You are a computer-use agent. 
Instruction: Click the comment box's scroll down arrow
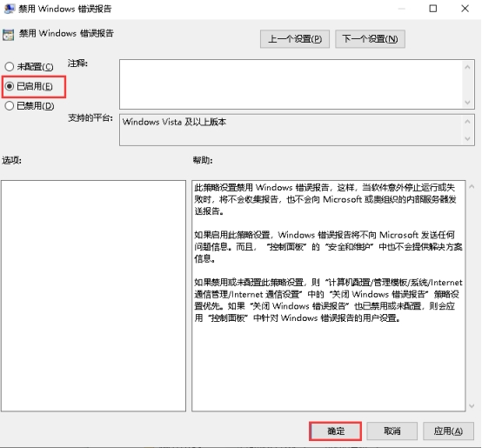467,103
